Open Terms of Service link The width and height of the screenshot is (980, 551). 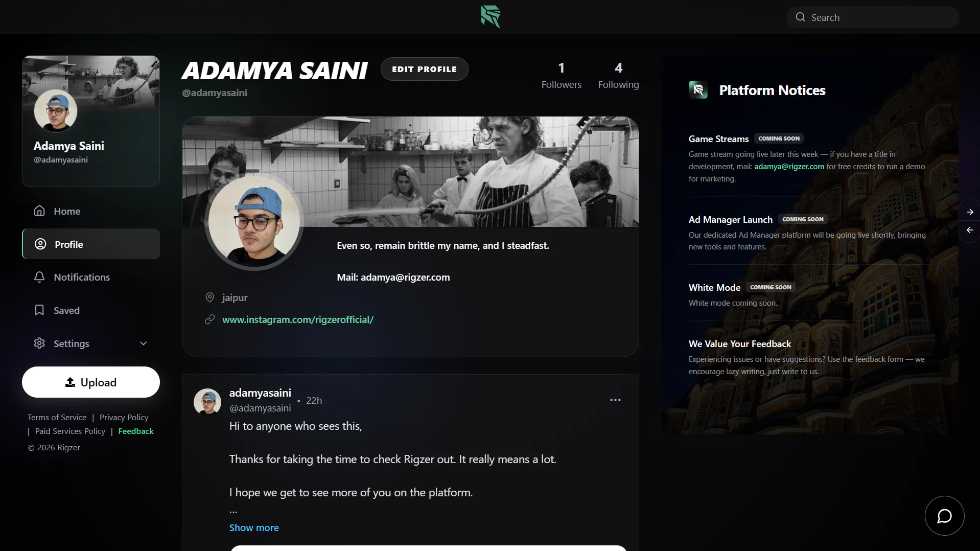pyautogui.click(x=57, y=417)
